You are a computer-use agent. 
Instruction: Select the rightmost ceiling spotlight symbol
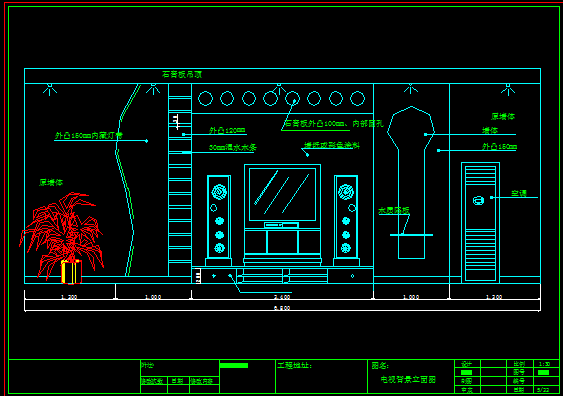[x=508, y=89]
